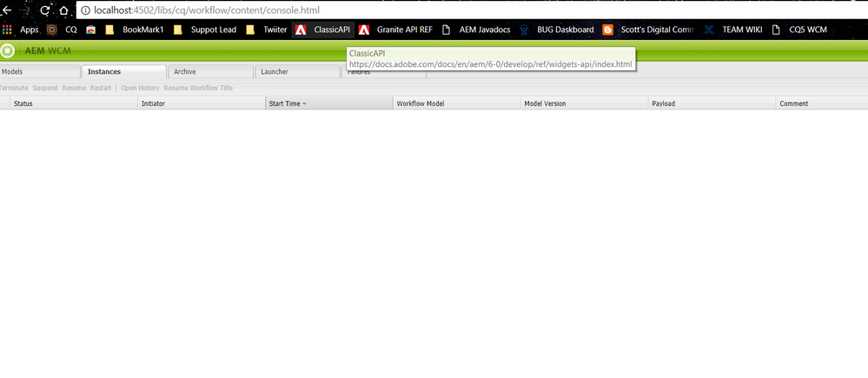Go to the browser home page icon
The width and height of the screenshot is (868, 378).
tap(64, 10)
